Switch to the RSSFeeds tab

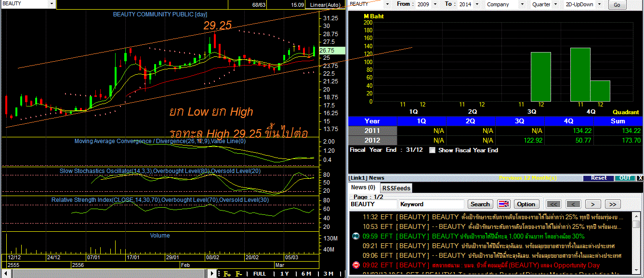396,188
